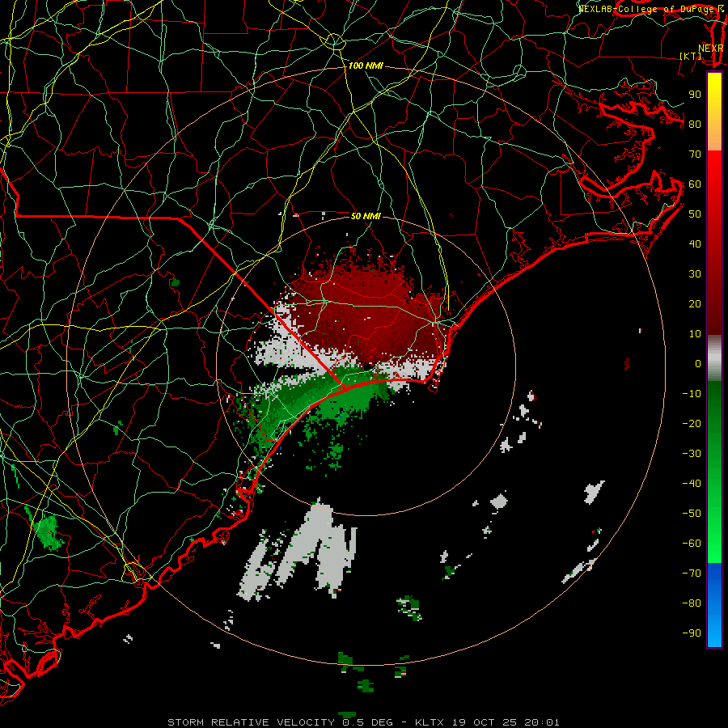728x728 pixels.
Task: Select the -60 knots scale label
Action: pos(692,544)
